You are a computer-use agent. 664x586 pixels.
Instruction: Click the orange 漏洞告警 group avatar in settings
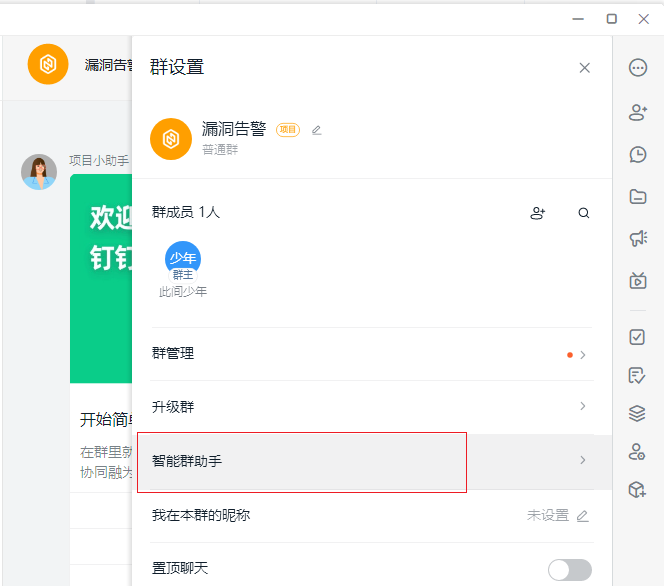click(x=171, y=139)
